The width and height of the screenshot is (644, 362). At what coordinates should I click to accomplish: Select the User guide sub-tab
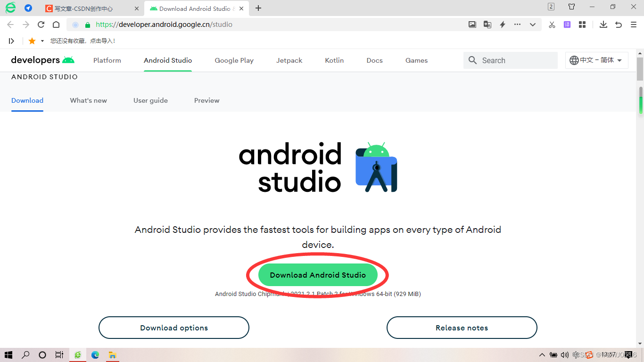point(150,100)
